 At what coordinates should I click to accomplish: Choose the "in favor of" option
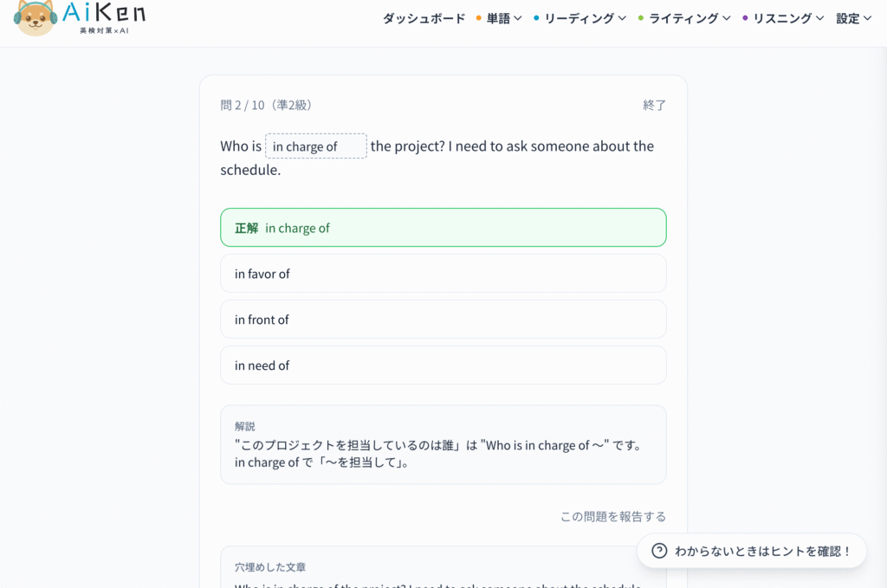(443, 274)
